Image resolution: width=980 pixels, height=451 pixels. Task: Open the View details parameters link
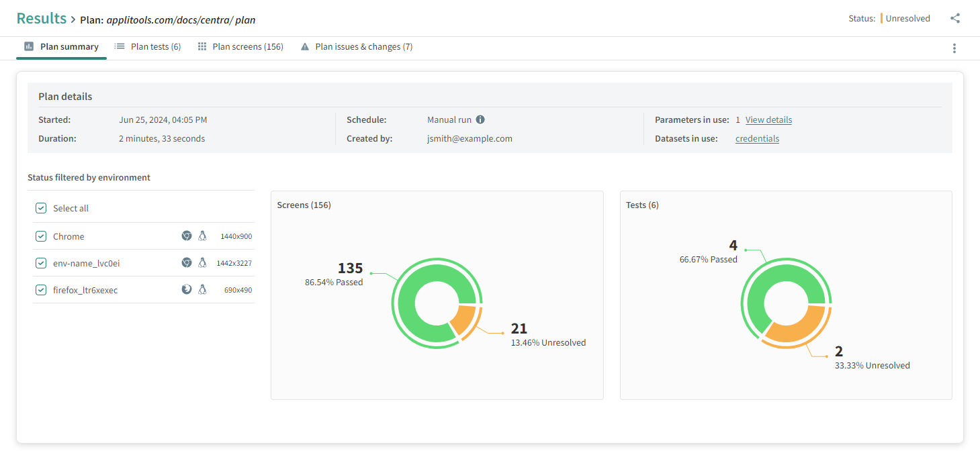(x=768, y=120)
